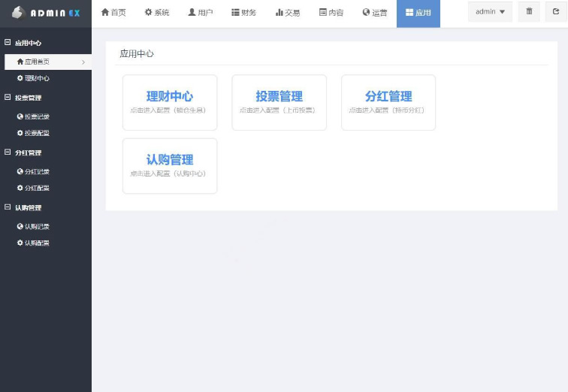568x392 pixels.
Task: Switch to the 系统 top menu
Action: tap(157, 13)
